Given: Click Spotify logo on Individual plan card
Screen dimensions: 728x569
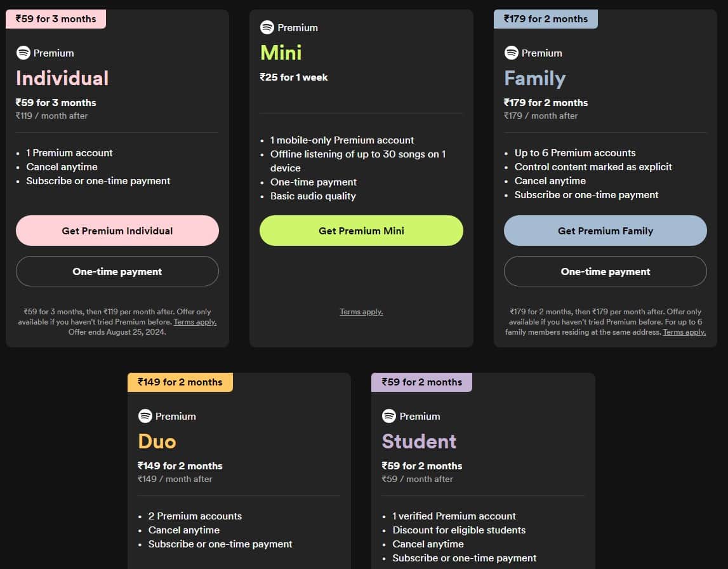Looking at the screenshot, I should [23, 53].
